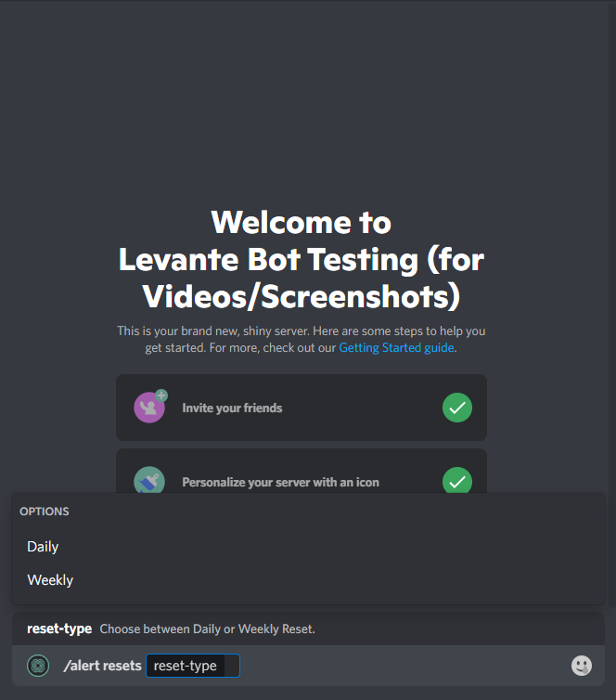Click the OPTIONS header label

(x=45, y=512)
